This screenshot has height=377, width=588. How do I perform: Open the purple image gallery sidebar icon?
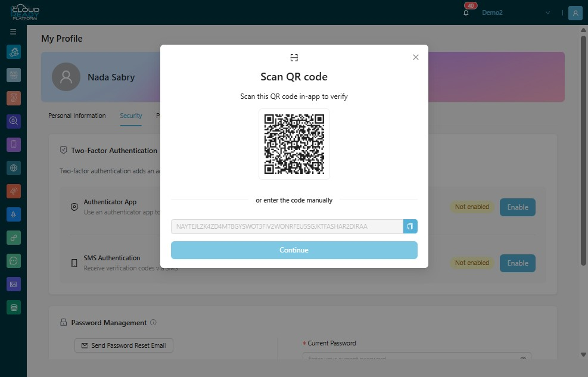tap(14, 284)
